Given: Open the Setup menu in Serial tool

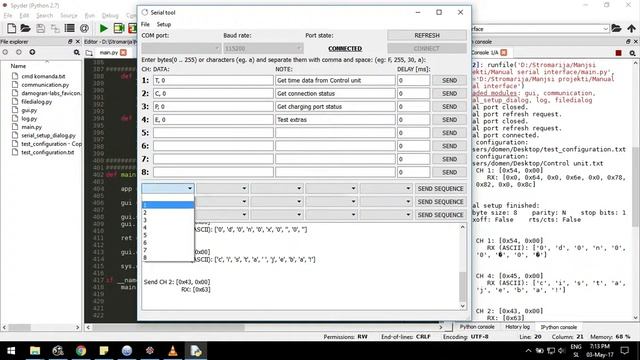Looking at the screenshot, I should click(x=164, y=24).
